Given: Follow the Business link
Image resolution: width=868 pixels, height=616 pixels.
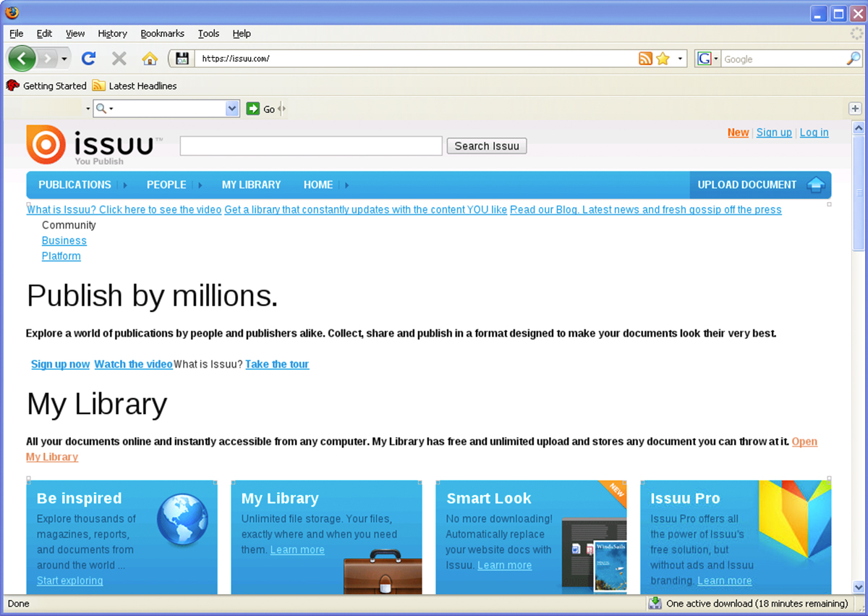Looking at the screenshot, I should [64, 241].
